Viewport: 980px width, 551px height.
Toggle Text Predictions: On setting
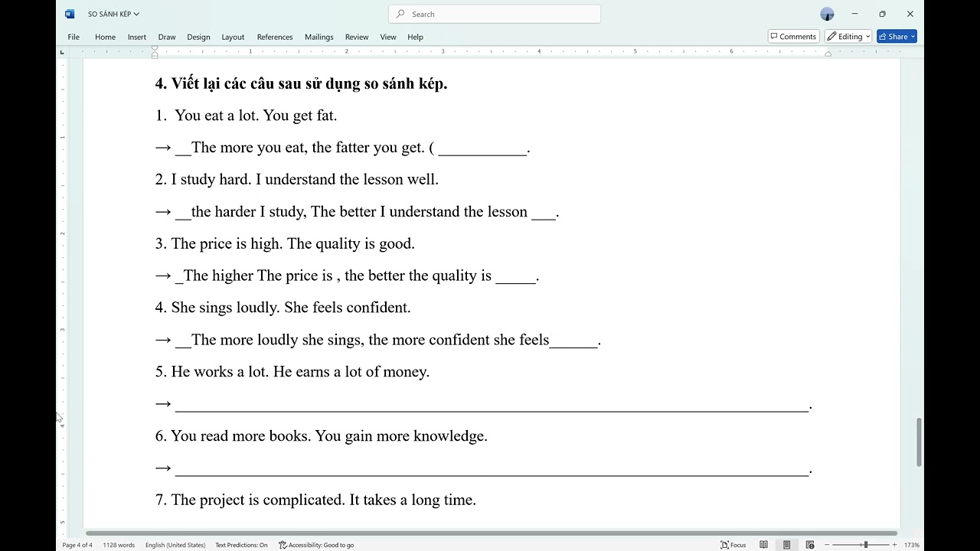point(241,545)
